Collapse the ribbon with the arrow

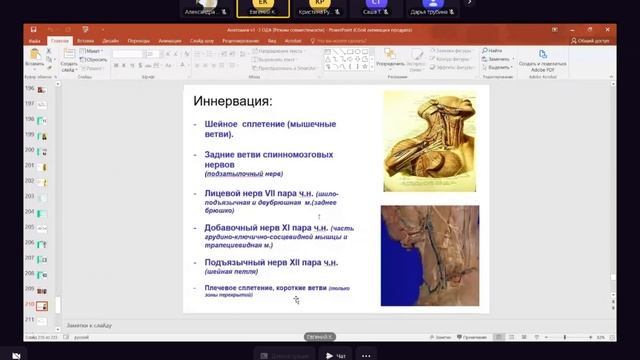click(611, 77)
